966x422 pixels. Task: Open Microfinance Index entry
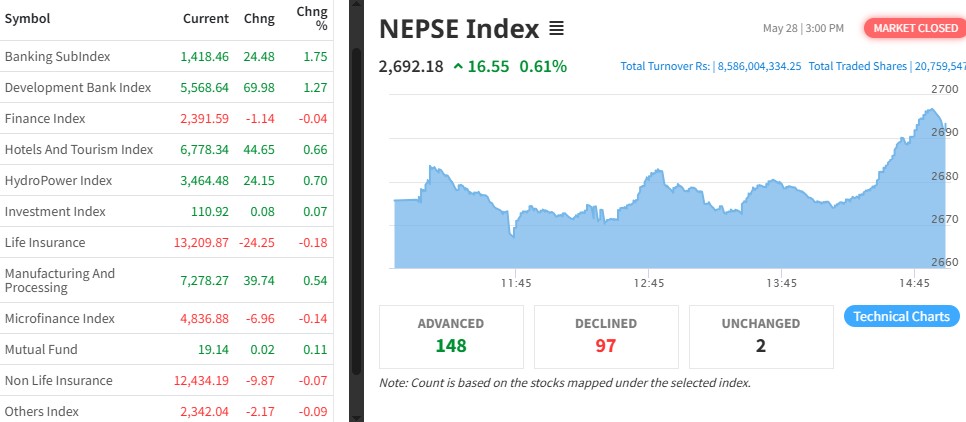(60, 318)
